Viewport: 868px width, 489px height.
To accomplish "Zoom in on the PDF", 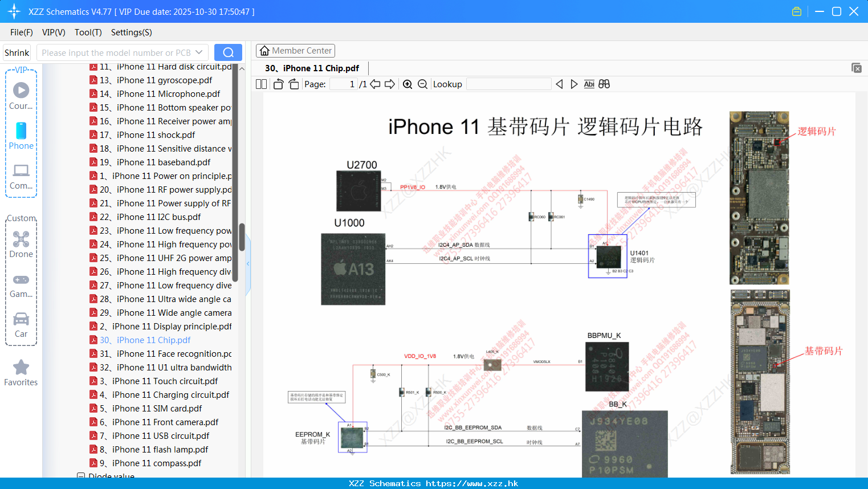I will tap(407, 84).
